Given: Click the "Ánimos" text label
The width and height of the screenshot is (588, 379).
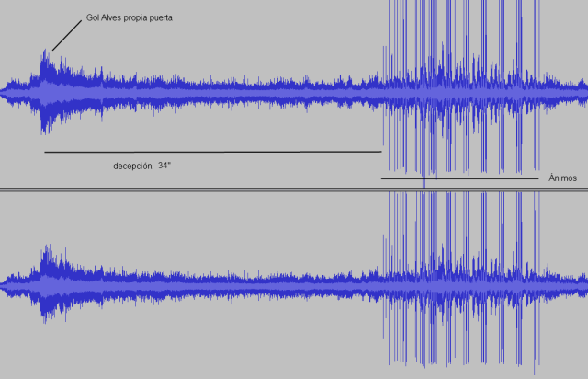Looking at the screenshot, I should point(562,178).
